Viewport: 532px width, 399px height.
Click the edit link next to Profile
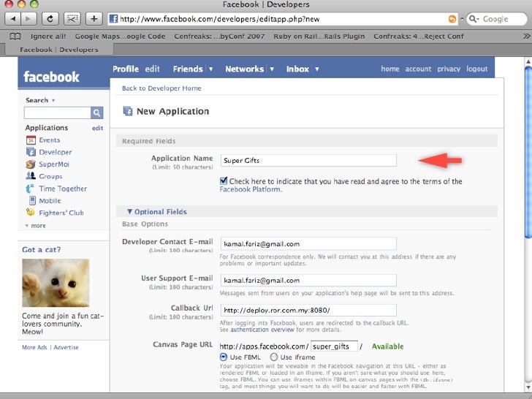pos(152,69)
